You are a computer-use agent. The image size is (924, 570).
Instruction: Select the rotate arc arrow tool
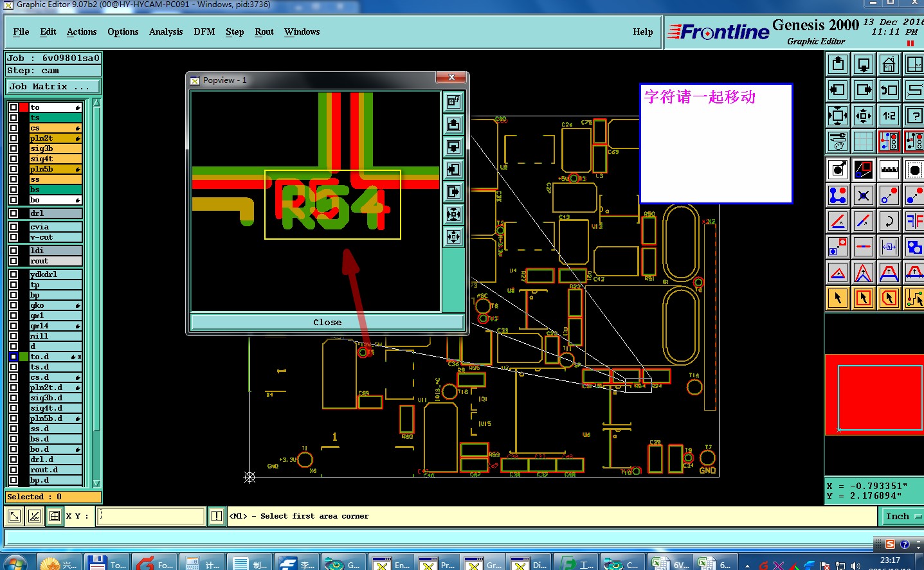point(889,221)
